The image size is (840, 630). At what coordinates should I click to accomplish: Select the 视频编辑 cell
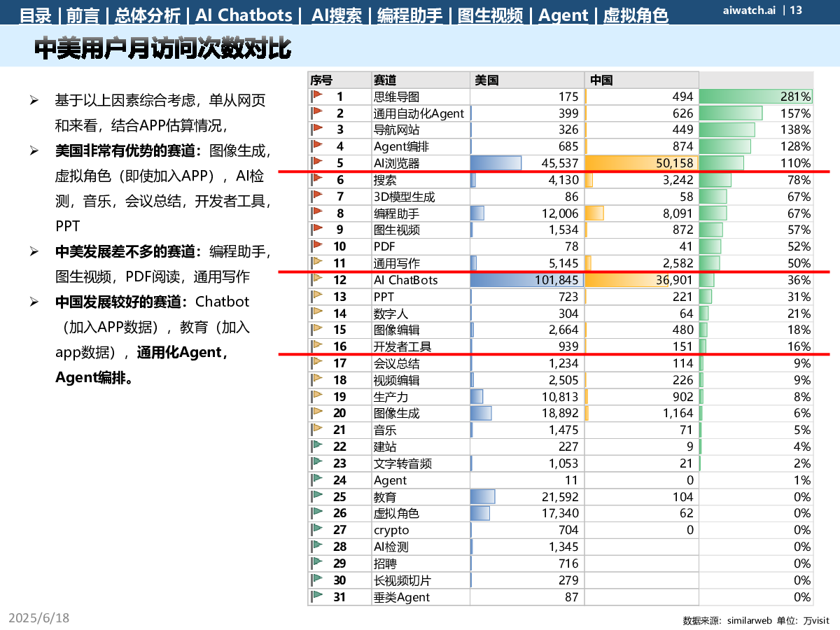point(420,380)
